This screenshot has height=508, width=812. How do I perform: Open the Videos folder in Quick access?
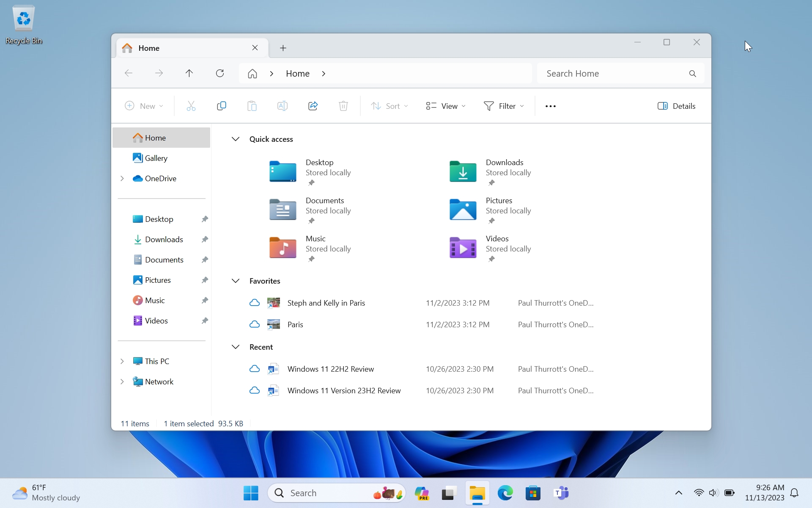(x=463, y=248)
